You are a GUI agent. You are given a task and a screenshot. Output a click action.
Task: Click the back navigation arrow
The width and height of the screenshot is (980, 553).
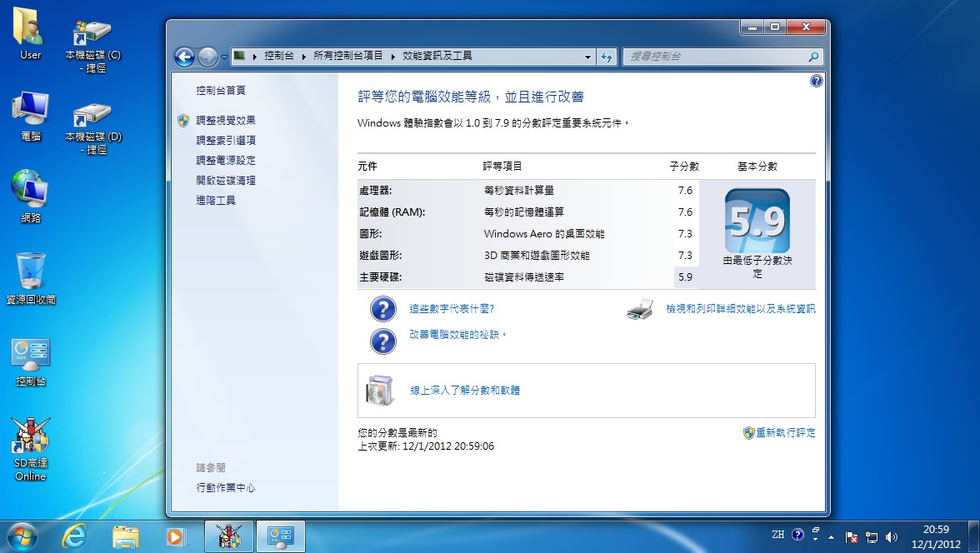point(184,57)
